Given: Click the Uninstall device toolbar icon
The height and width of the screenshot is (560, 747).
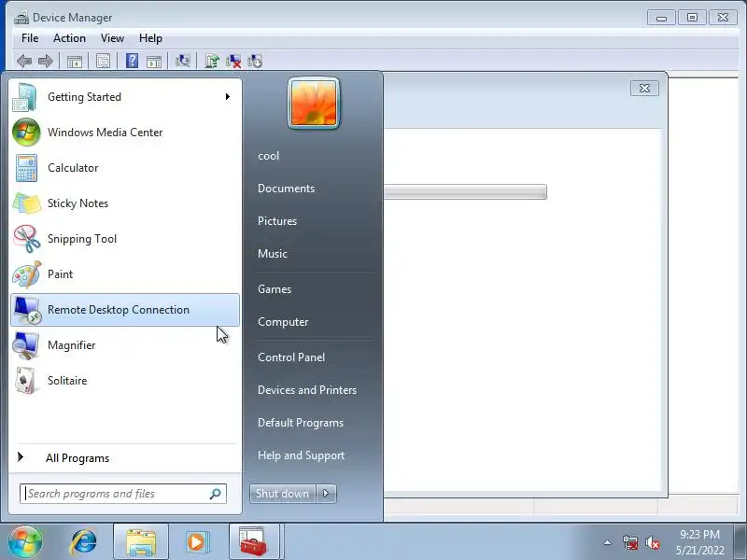Looking at the screenshot, I should point(233,61).
